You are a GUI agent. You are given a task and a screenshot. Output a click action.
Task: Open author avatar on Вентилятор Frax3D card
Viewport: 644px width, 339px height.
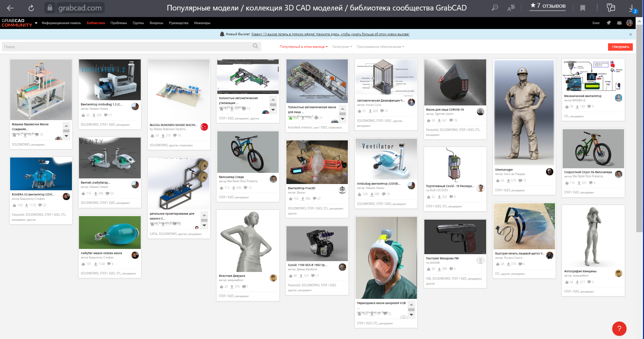(x=342, y=190)
